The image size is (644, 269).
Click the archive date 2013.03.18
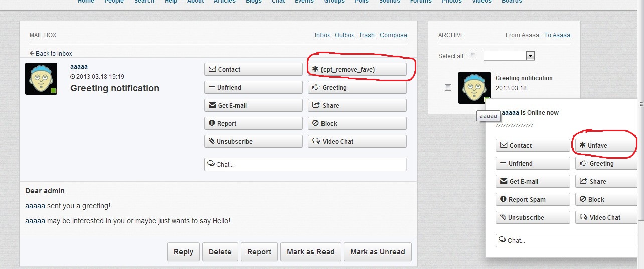point(510,88)
